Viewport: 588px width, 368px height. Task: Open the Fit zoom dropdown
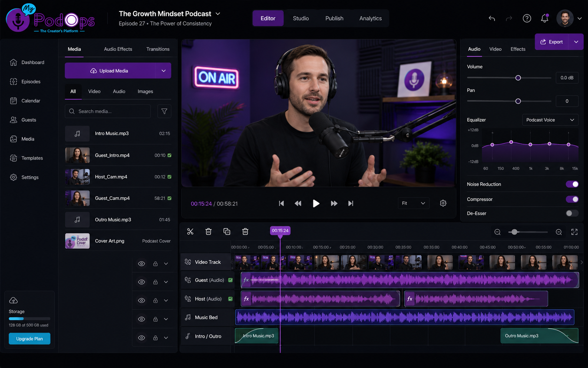point(413,203)
